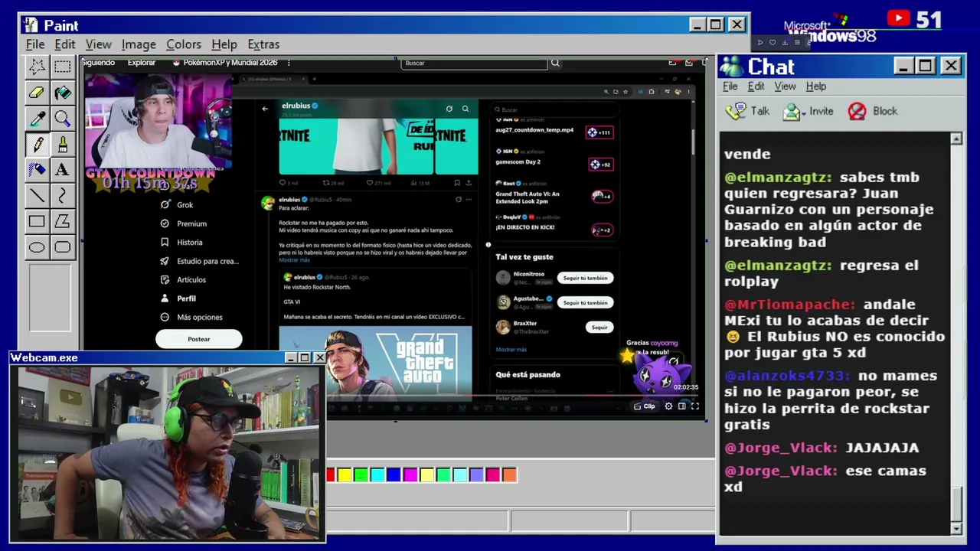Open the Colors menu in Paint
Screen dimensions: 980x551
[x=184, y=44]
